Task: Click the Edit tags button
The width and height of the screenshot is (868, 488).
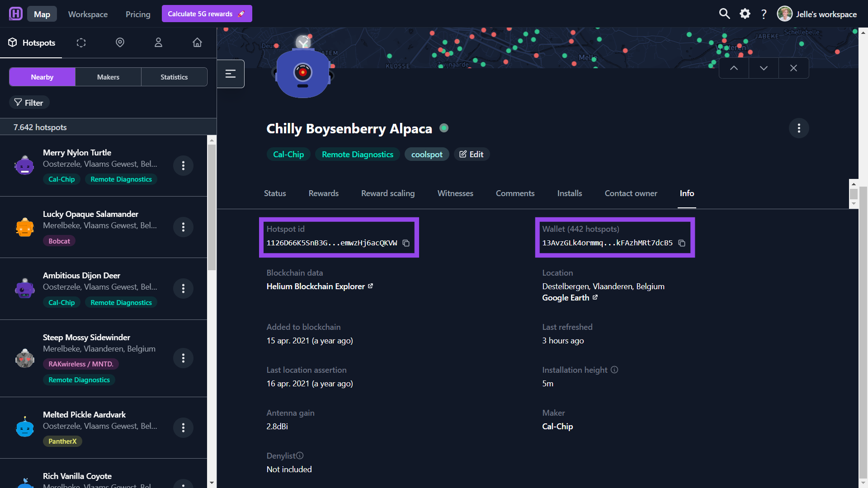Action: 472,154
